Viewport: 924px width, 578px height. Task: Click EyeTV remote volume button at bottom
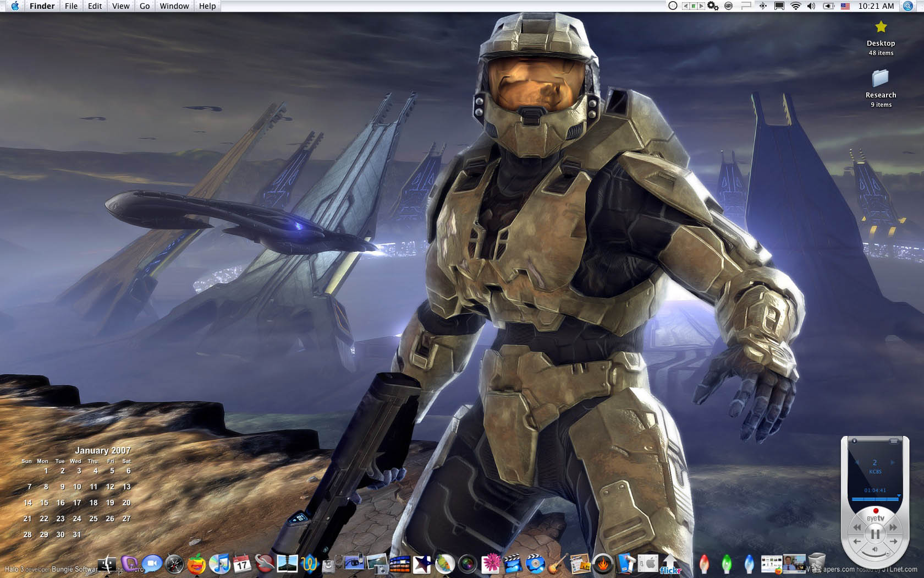(x=875, y=549)
